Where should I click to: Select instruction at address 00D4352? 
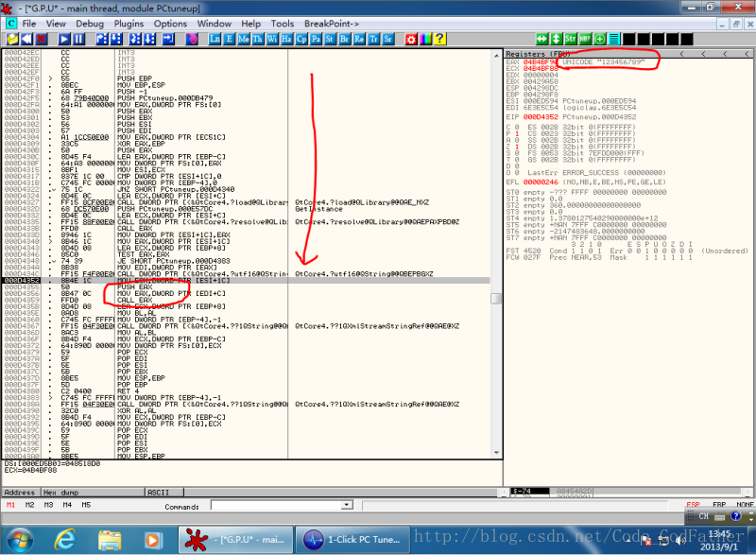[246, 280]
